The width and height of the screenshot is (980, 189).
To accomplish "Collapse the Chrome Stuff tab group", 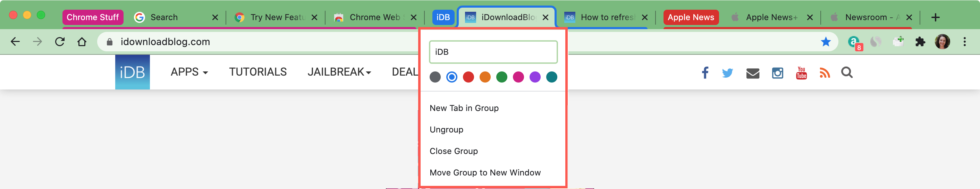I will point(93,17).
